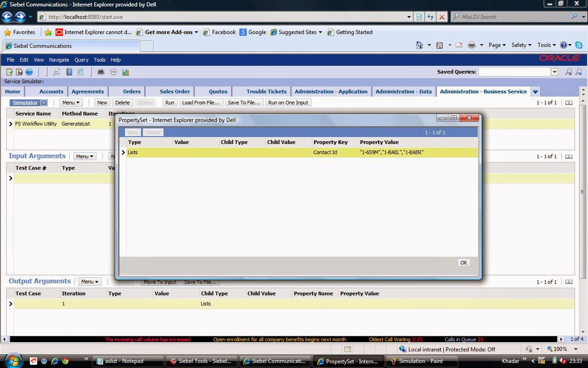The width and height of the screenshot is (588, 368).
Task: Click the refine query magnifier icon beside it
Action: point(579,72)
